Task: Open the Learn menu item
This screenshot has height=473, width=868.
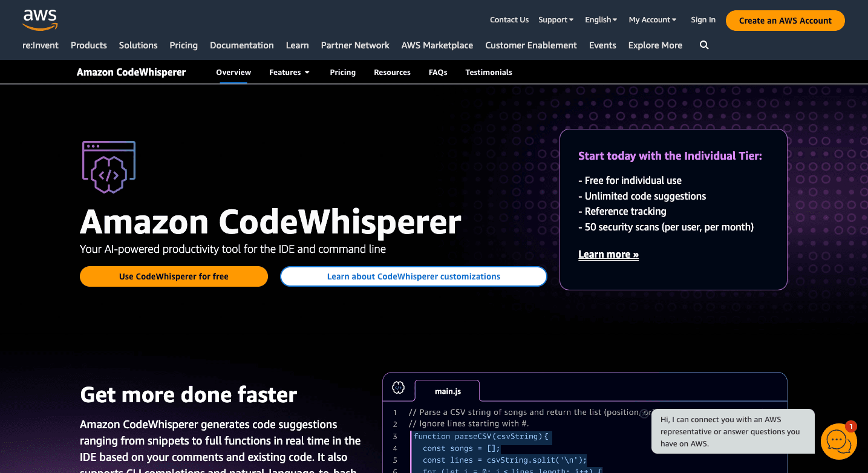Action: [x=297, y=45]
